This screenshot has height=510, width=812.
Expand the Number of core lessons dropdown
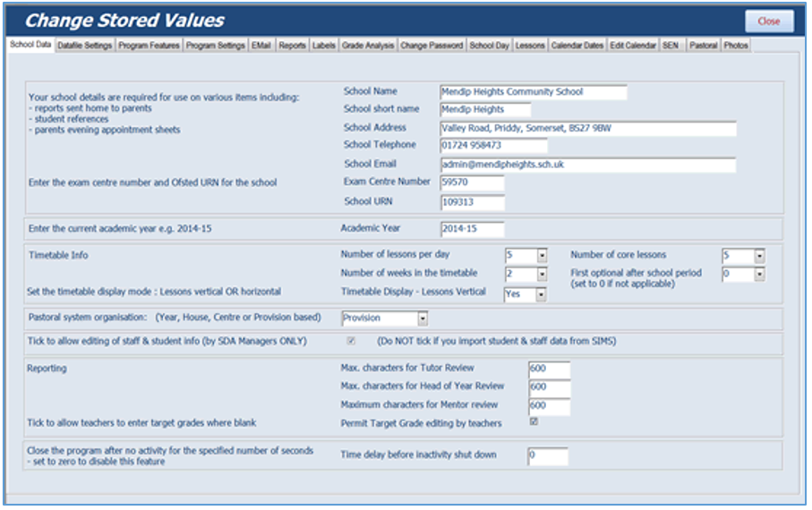(759, 256)
